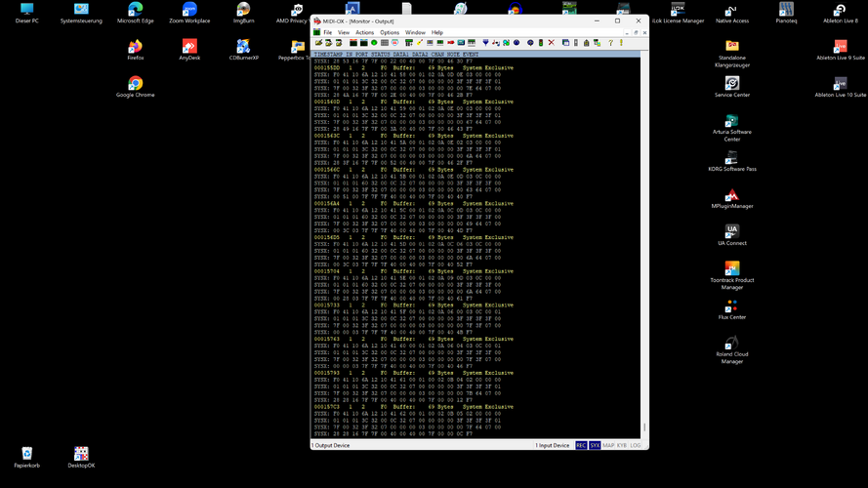Open the View menu
This screenshot has height=488, width=868.
(344, 32)
